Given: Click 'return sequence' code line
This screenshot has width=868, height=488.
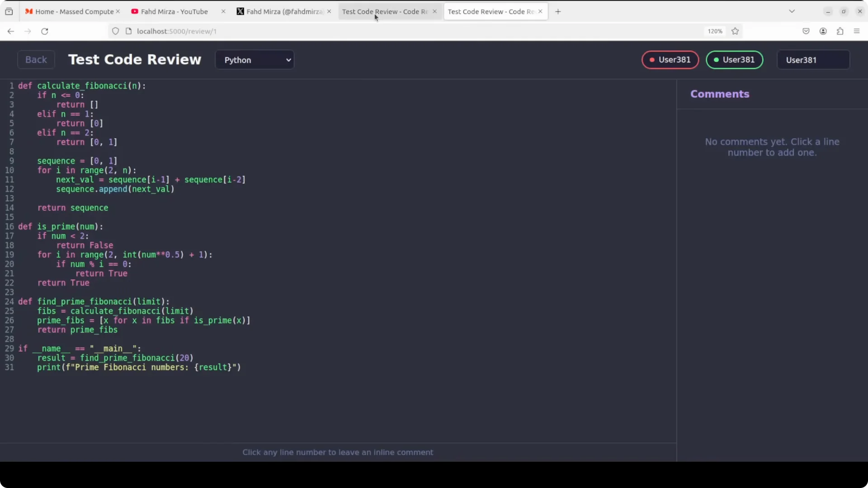Looking at the screenshot, I should coord(73,208).
